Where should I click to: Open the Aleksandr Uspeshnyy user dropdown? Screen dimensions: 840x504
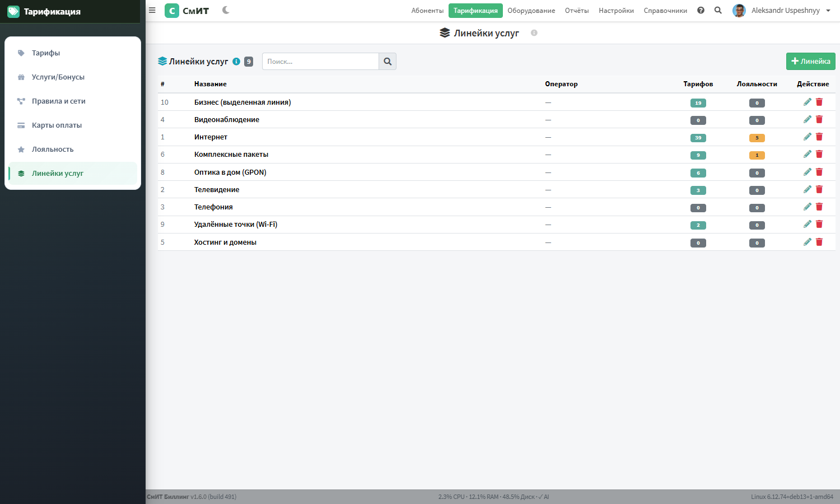[782, 10]
